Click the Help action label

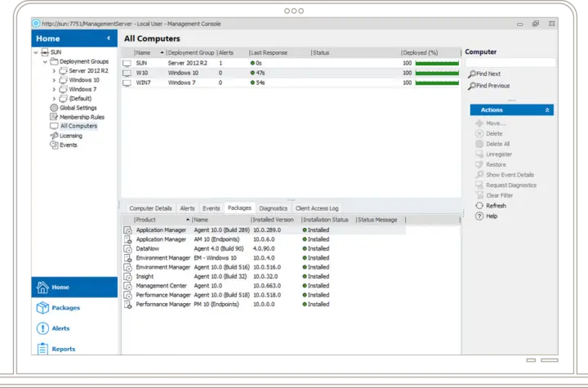coord(492,216)
